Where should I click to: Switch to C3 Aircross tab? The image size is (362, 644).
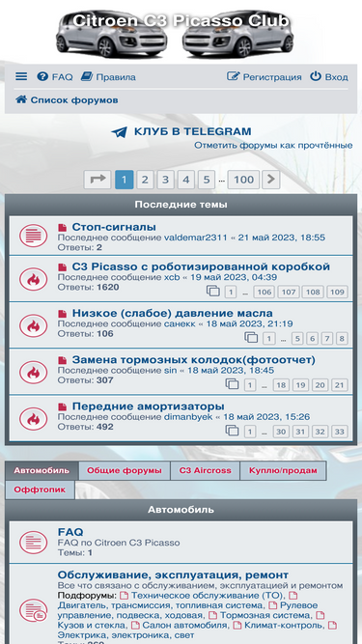pos(206,470)
